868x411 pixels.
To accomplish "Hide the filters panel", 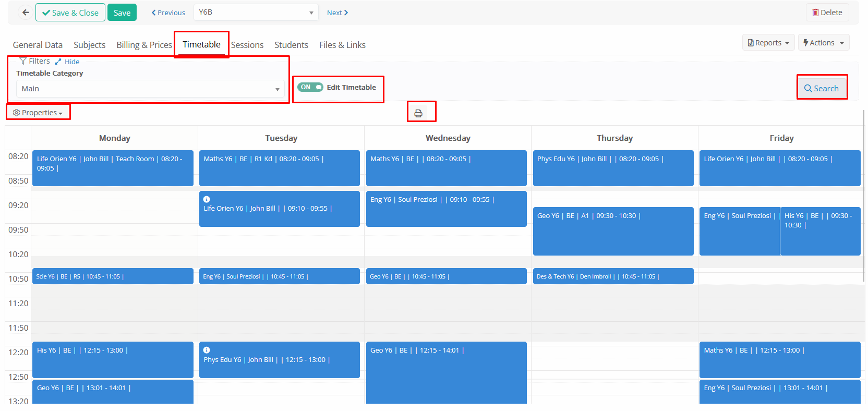I will tap(67, 62).
